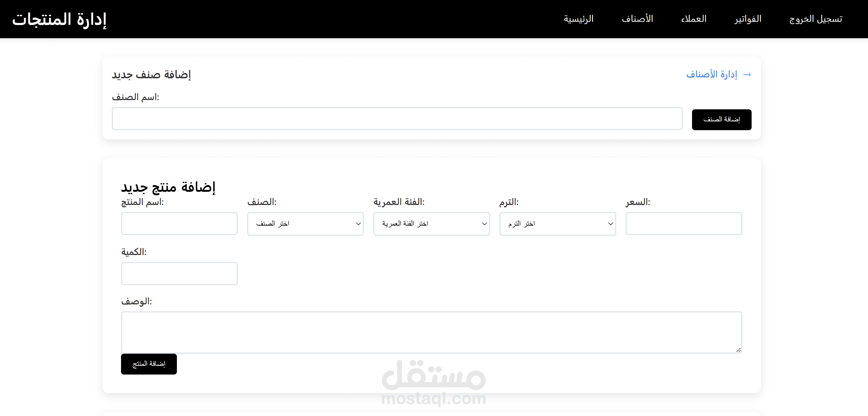Focus the السعر input box
Image resolution: width=868 pixels, height=416 pixels.
pyautogui.click(x=683, y=224)
